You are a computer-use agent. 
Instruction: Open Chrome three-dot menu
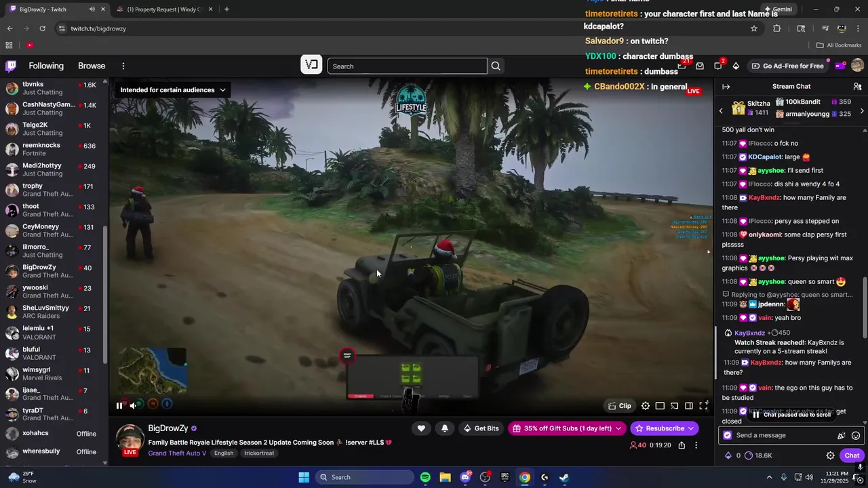point(858,28)
